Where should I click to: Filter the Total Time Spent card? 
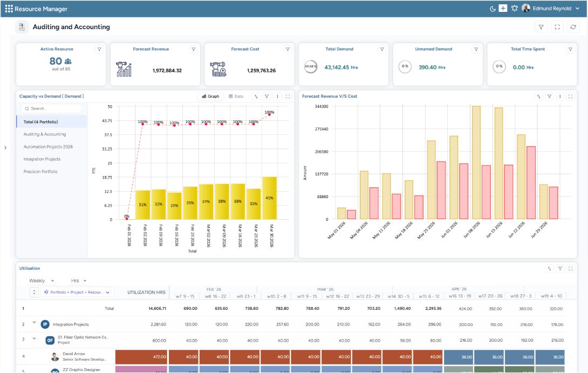570,49
